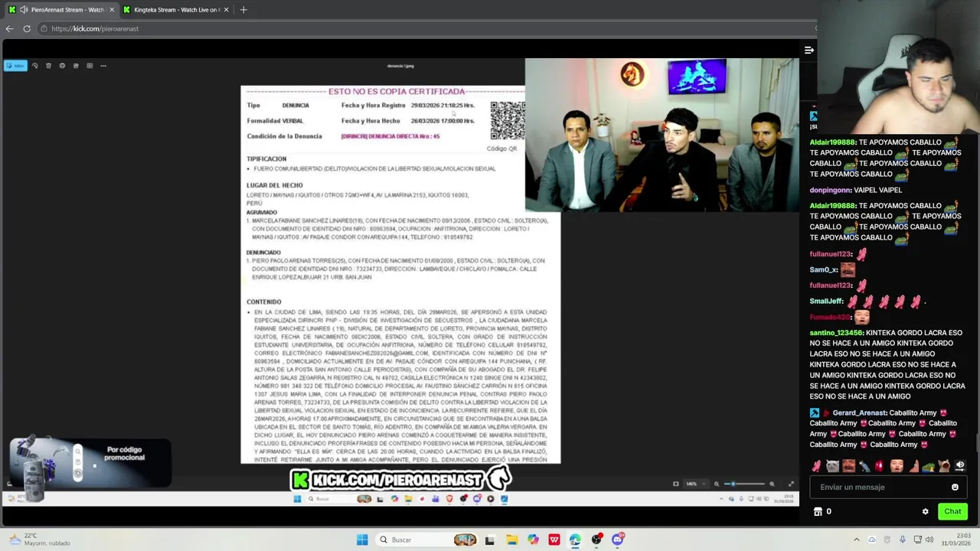This screenshot has width=980, height=551.
Task: Open the chat sound volume control
Action: click(x=960, y=465)
